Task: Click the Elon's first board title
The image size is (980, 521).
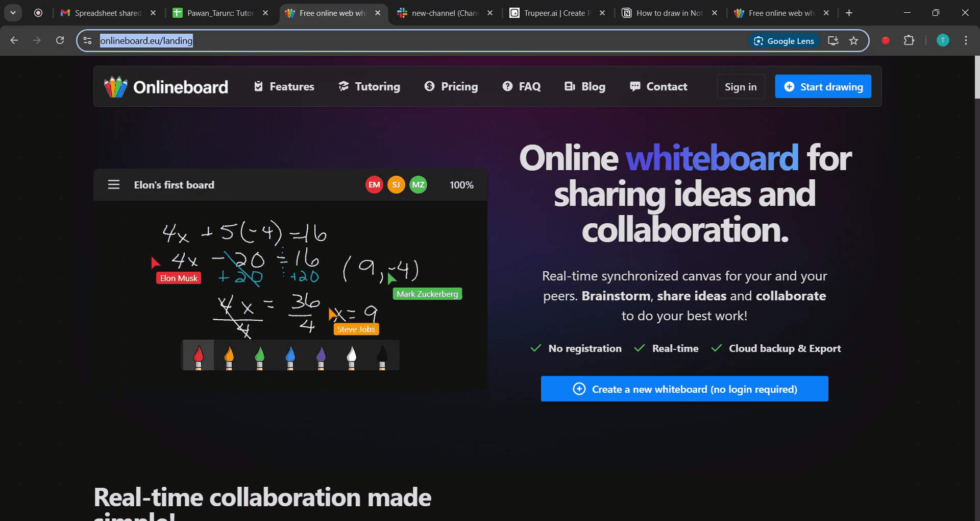Action: point(174,185)
